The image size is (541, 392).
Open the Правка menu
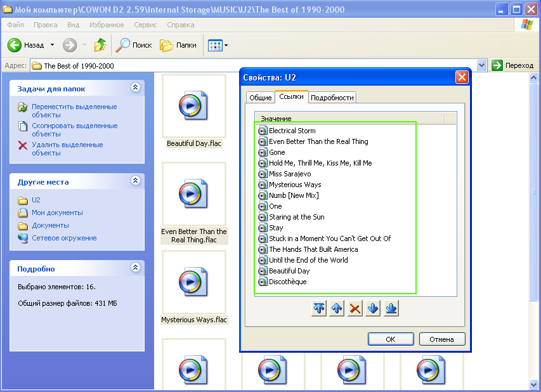[46, 25]
